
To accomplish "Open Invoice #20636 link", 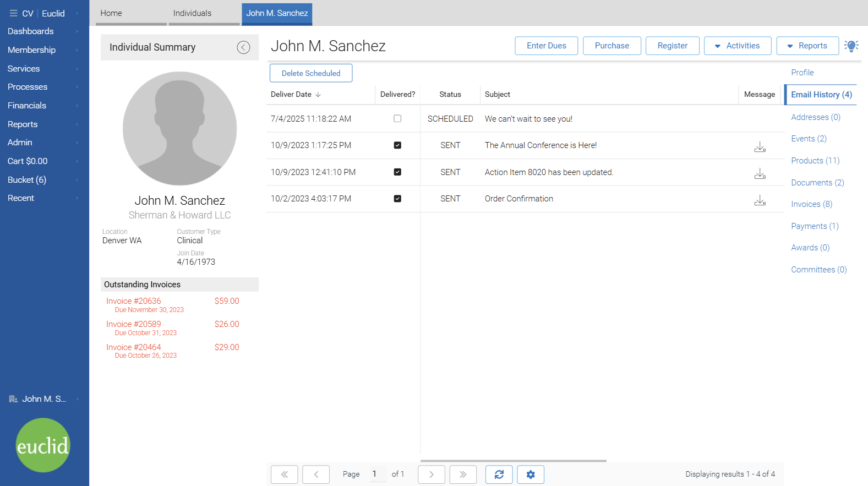I will tap(133, 301).
